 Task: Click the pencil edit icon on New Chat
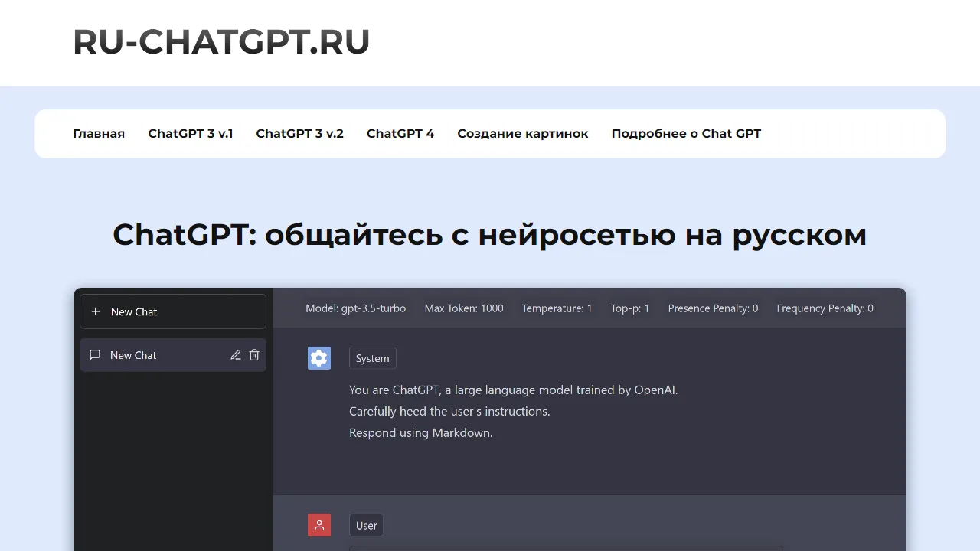coord(236,355)
